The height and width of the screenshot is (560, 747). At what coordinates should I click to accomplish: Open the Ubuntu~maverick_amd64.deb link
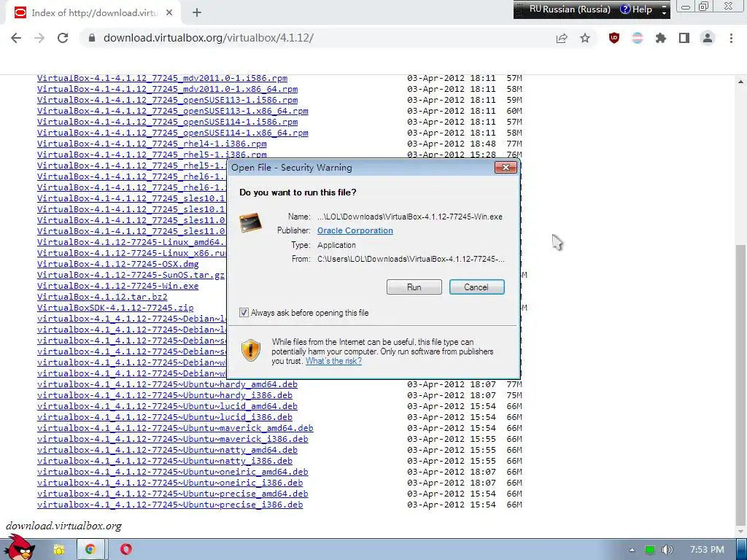point(175,428)
